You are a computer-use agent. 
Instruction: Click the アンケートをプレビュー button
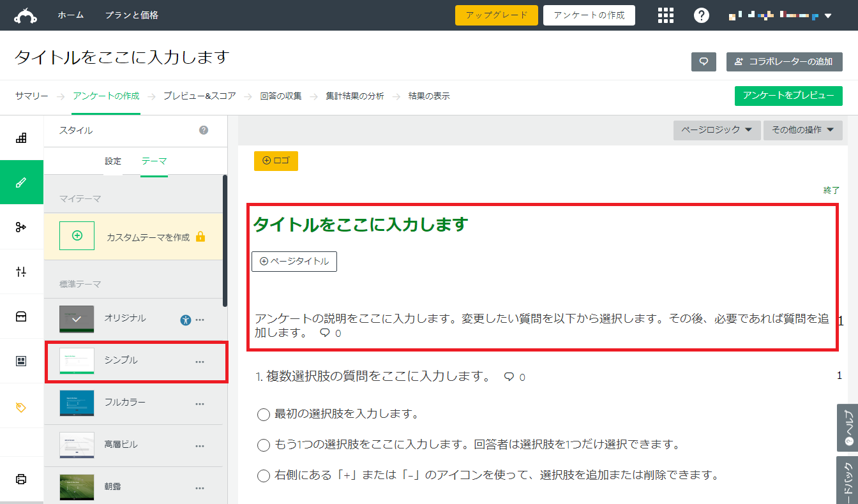[x=788, y=96]
